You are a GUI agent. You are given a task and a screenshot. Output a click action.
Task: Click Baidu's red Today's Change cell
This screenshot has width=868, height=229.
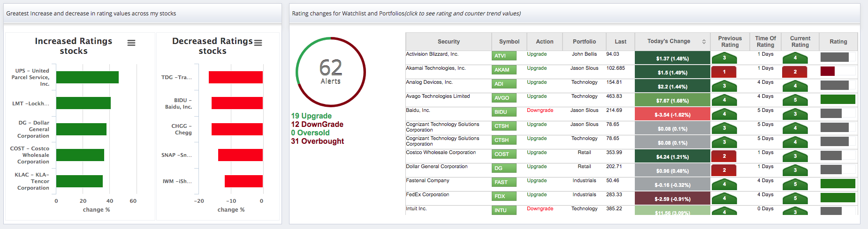[x=672, y=114]
